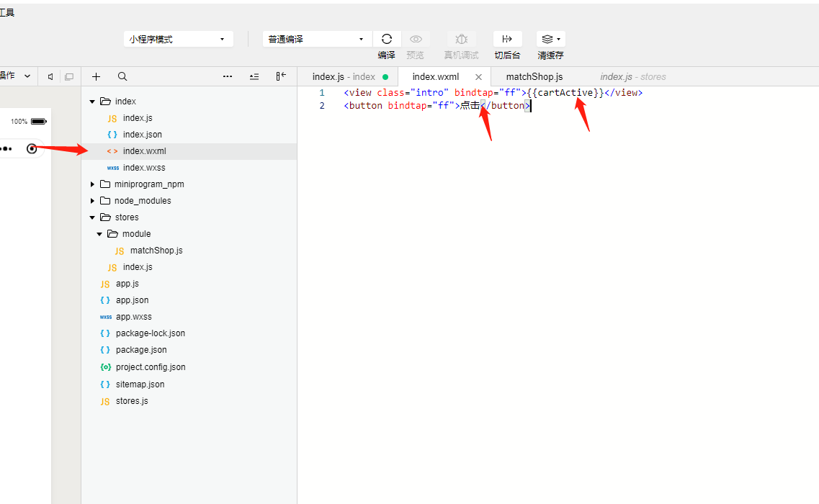Image resolution: width=819 pixels, height=504 pixels.
Task: Collapse the module folder
Action: point(99,234)
